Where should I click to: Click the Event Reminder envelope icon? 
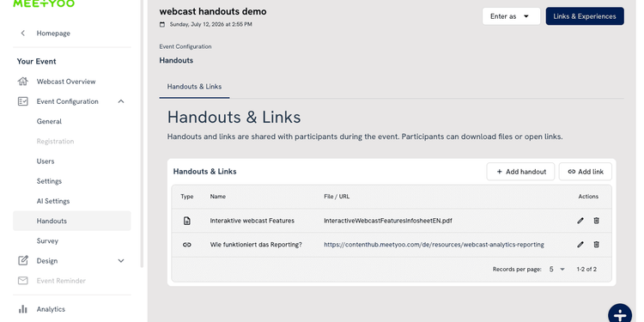pyautogui.click(x=23, y=281)
